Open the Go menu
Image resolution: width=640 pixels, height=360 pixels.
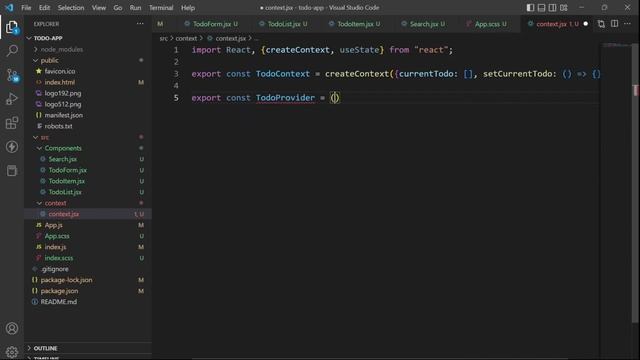pos(118,8)
